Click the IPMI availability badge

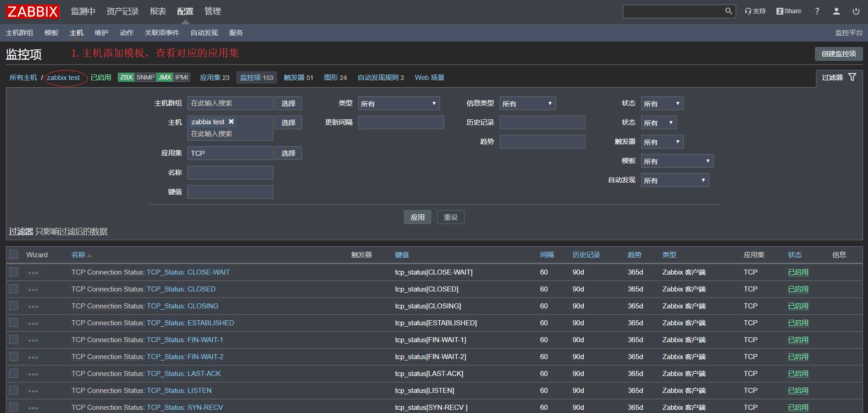182,77
